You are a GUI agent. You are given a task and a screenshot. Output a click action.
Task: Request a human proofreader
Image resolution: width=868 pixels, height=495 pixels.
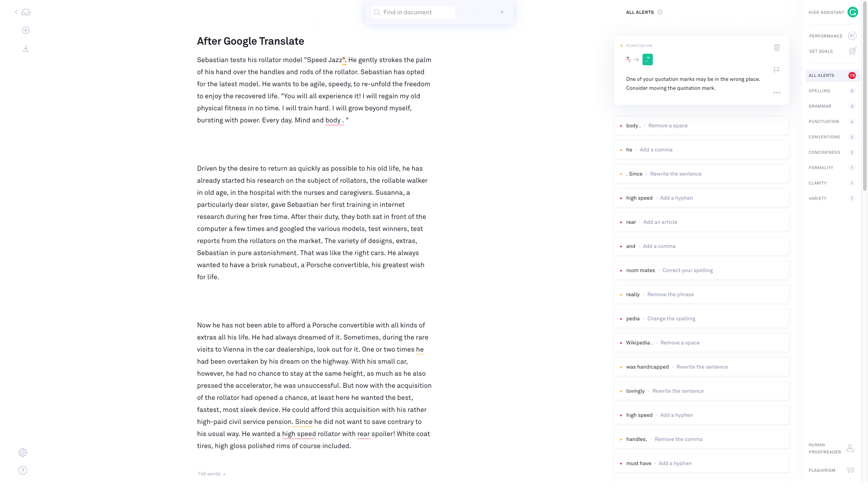[832, 449]
